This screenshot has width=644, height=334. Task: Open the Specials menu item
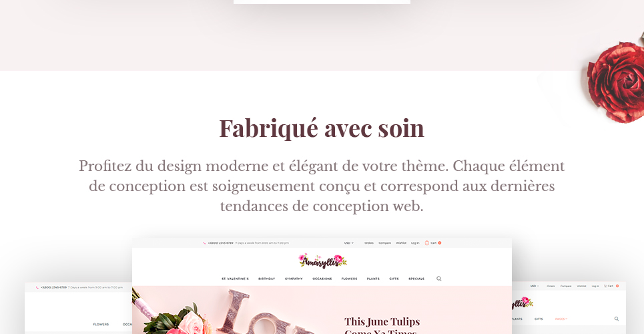coord(416,279)
